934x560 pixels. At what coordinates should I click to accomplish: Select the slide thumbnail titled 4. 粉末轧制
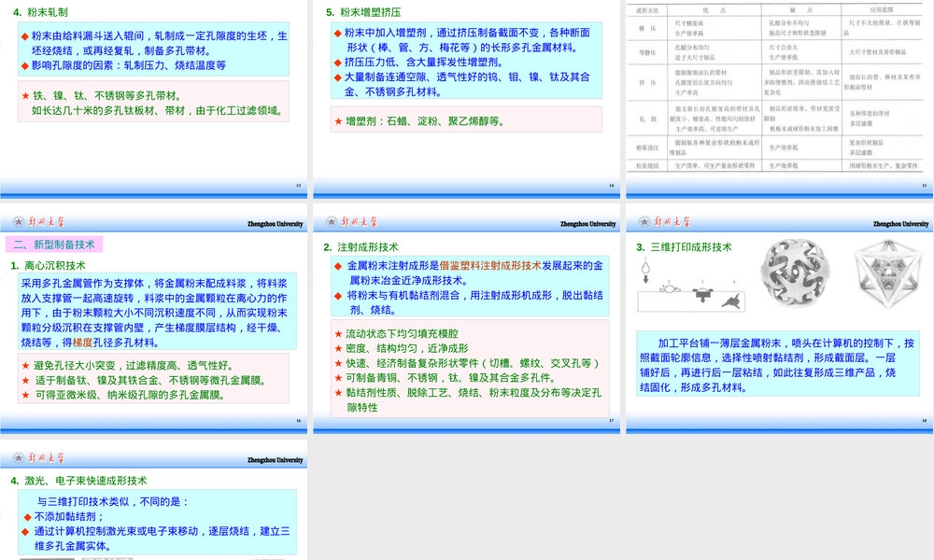tap(154, 99)
